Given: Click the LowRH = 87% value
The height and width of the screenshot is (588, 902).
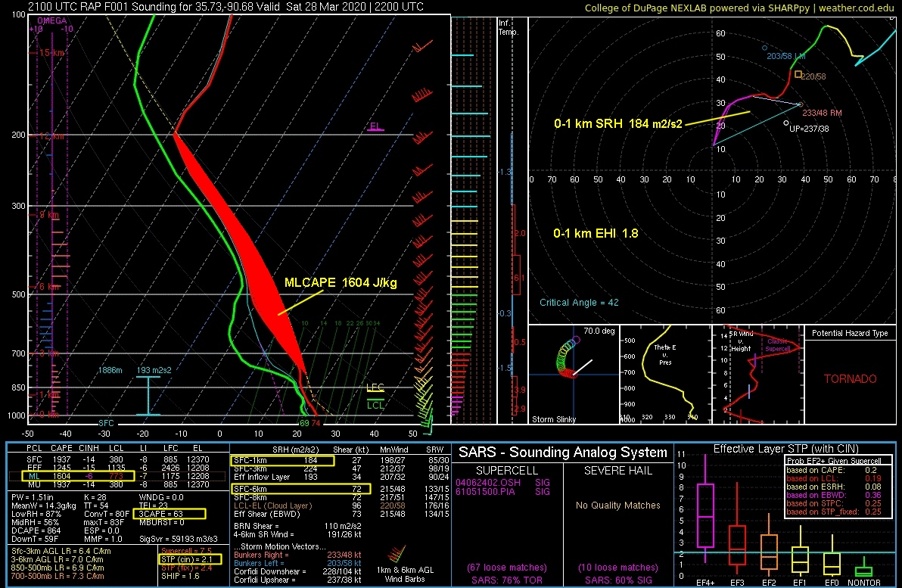Looking at the screenshot, I should [x=36, y=514].
